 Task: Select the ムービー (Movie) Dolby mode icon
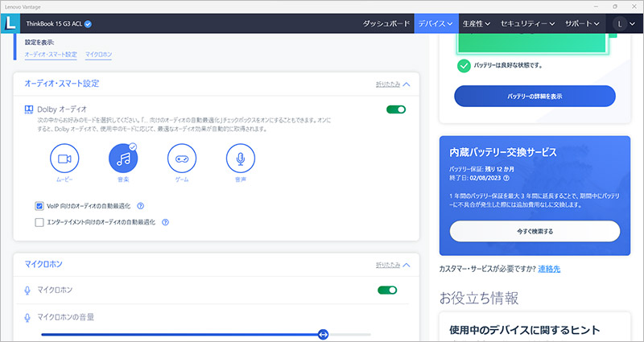pos(64,159)
